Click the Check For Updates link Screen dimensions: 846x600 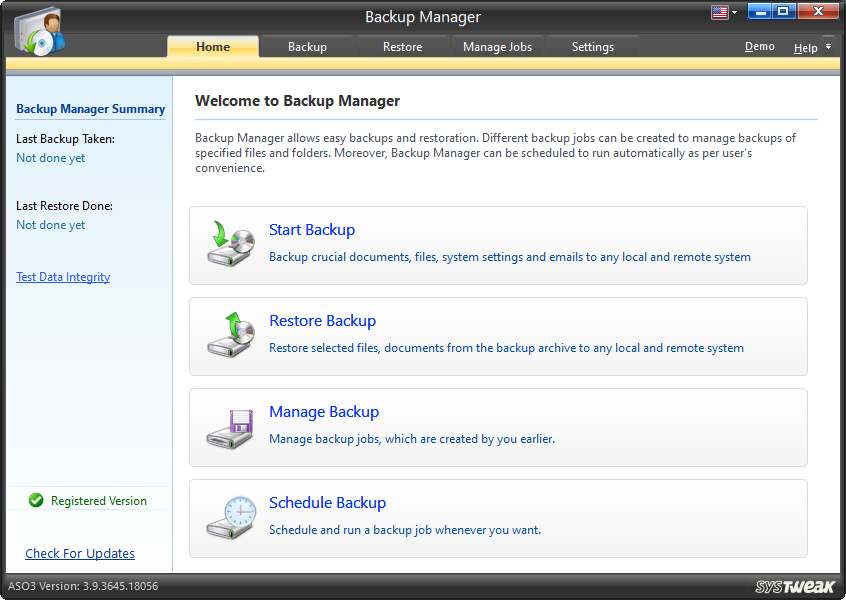click(80, 554)
